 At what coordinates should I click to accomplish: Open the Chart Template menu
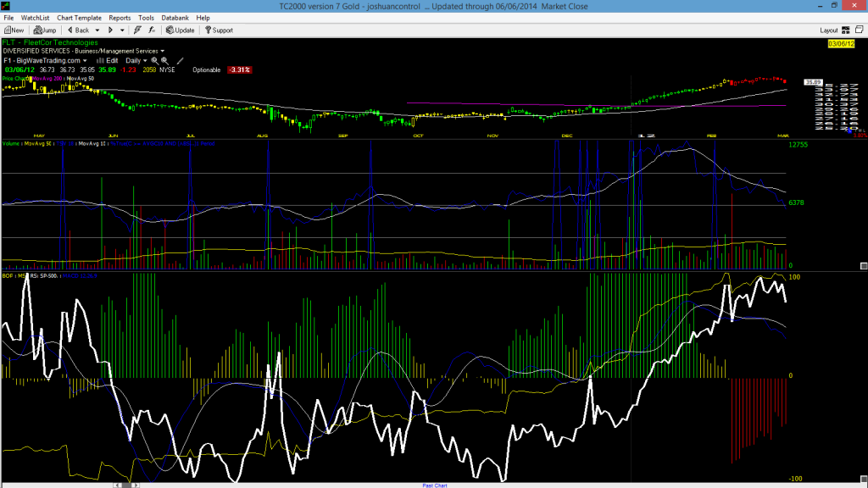point(79,18)
